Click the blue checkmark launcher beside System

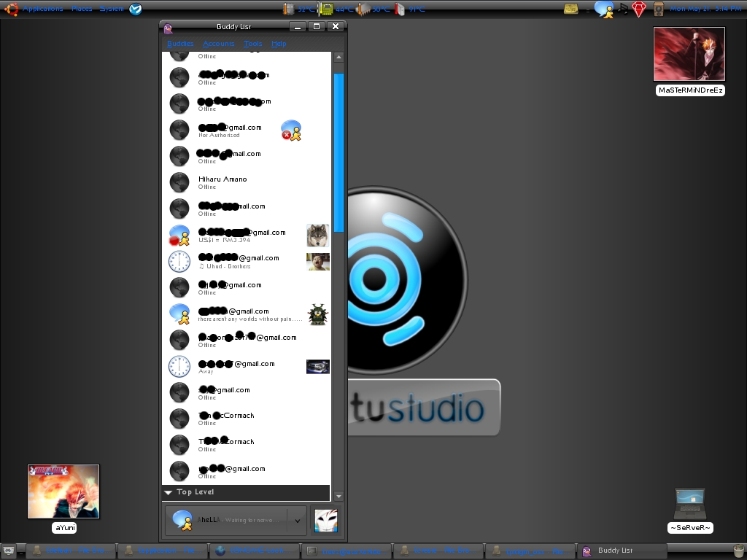pyautogui.click(x=135, y=9)
